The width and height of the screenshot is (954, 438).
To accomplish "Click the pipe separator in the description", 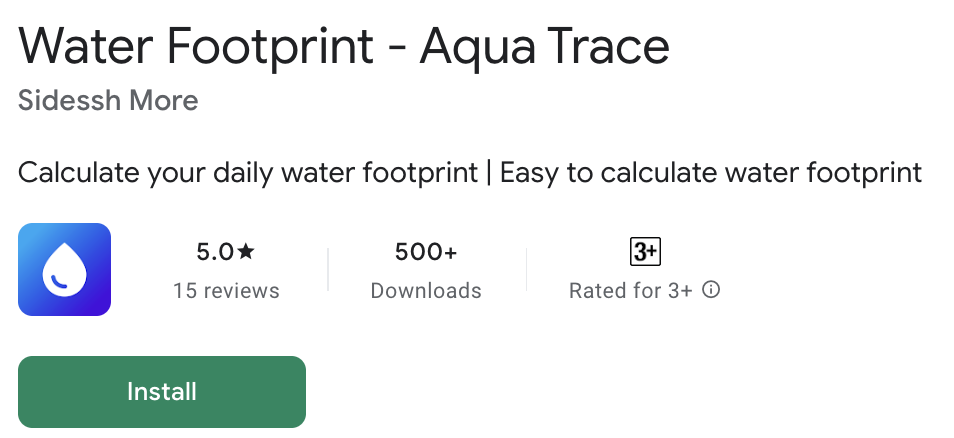I will [489, 172].
